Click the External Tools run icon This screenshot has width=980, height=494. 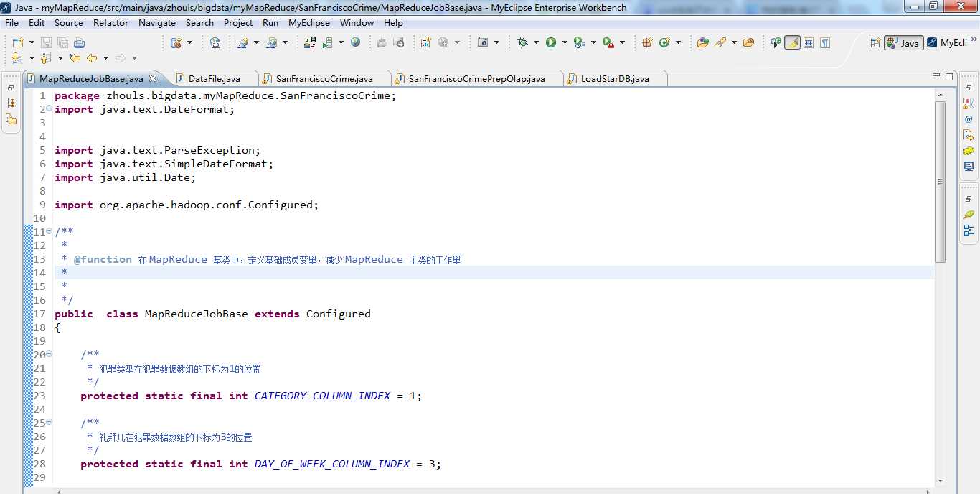coord(608,42)
